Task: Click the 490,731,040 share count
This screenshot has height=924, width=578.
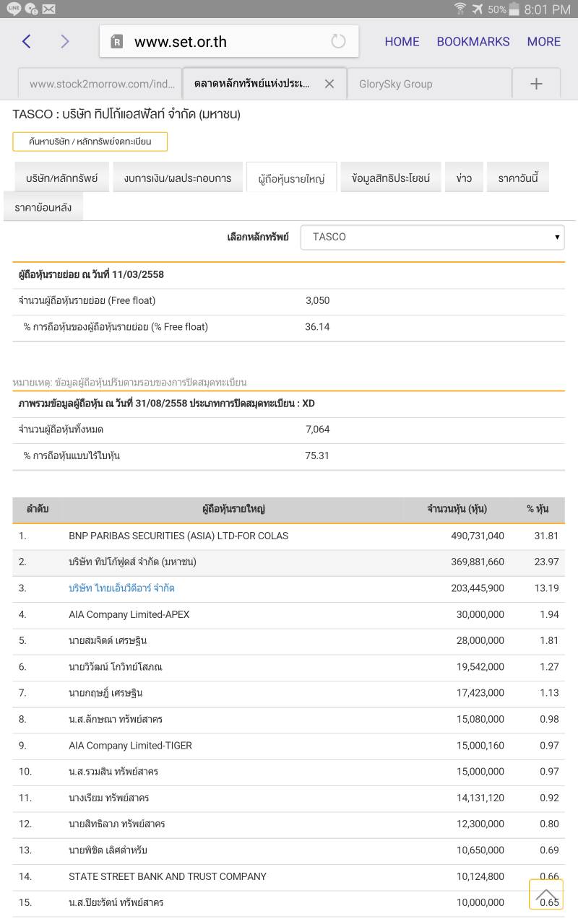Action: click(x=478, y=536)
